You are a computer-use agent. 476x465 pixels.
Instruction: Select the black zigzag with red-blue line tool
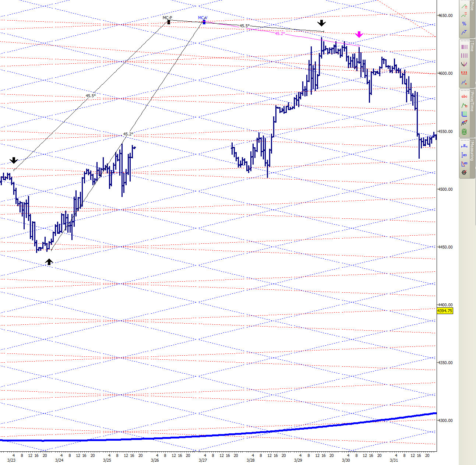coord(464,123)
